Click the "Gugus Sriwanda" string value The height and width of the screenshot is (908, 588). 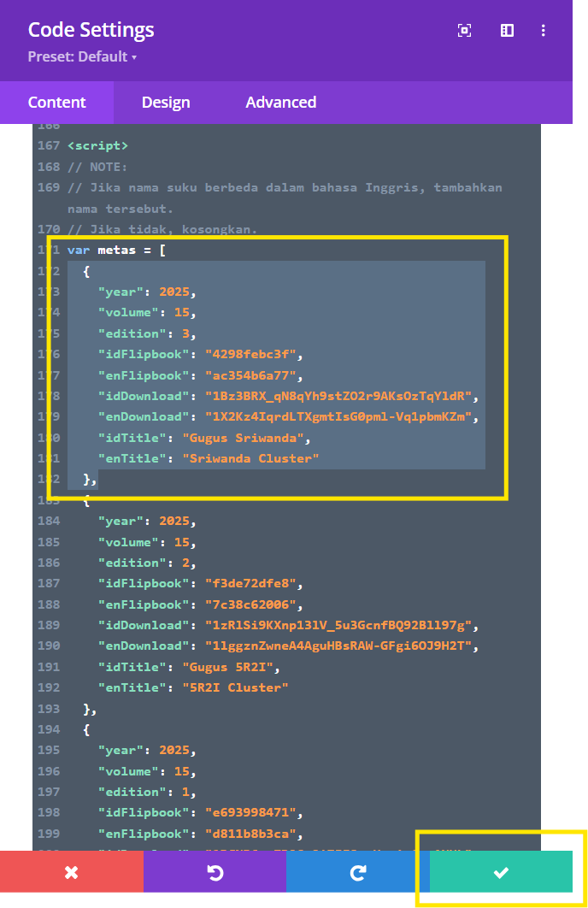coord(244,438)
